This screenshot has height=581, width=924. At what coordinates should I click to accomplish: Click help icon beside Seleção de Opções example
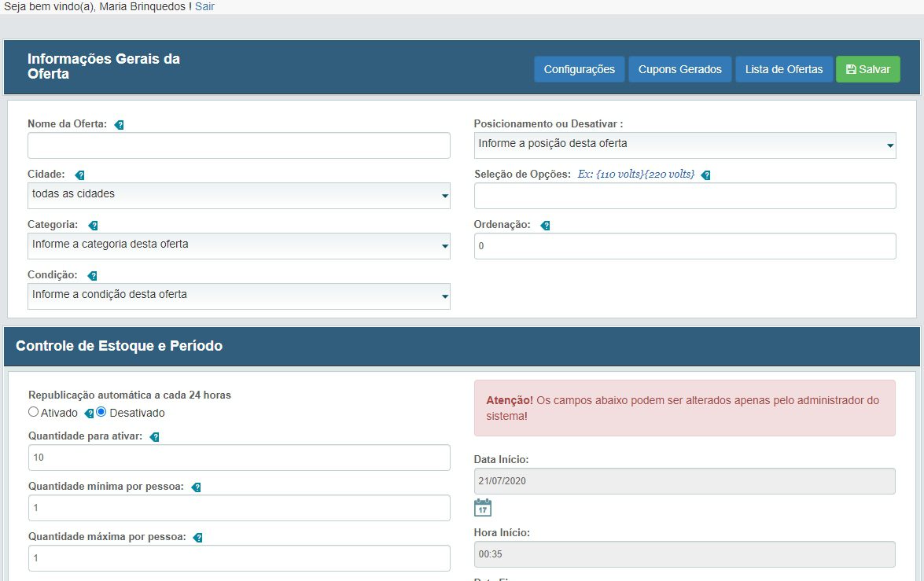click(706, 175)
